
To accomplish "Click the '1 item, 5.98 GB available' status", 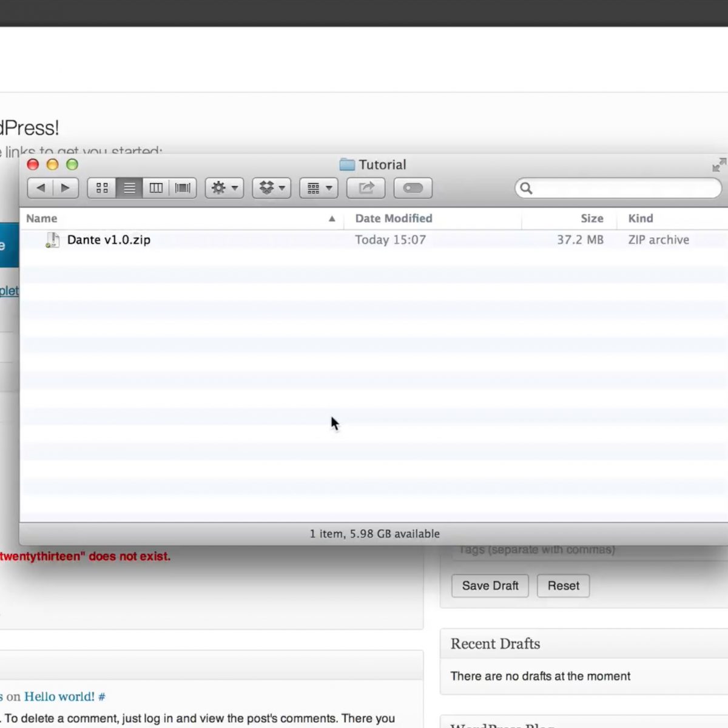I will tap(375, 534).
